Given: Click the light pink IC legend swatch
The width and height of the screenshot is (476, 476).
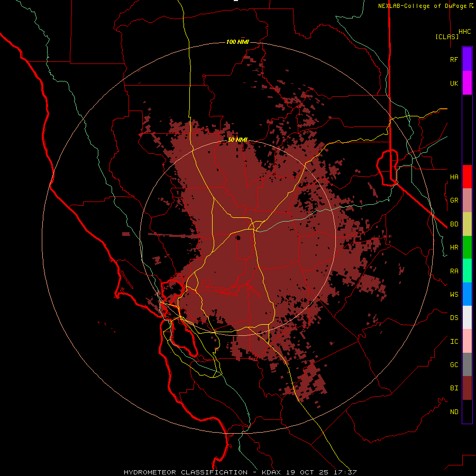Looking at the screenshot, I should [x=467, y=341].
